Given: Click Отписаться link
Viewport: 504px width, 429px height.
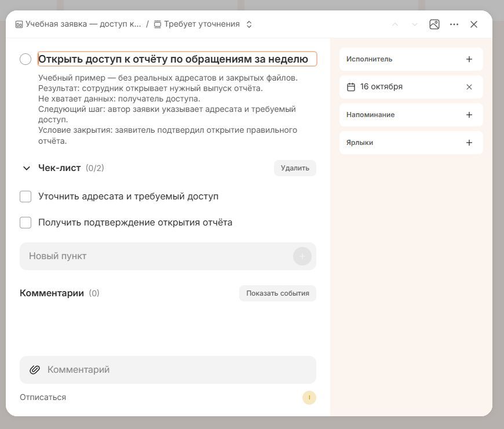Looking at the screenshot, I should click(x=43, y=398).
